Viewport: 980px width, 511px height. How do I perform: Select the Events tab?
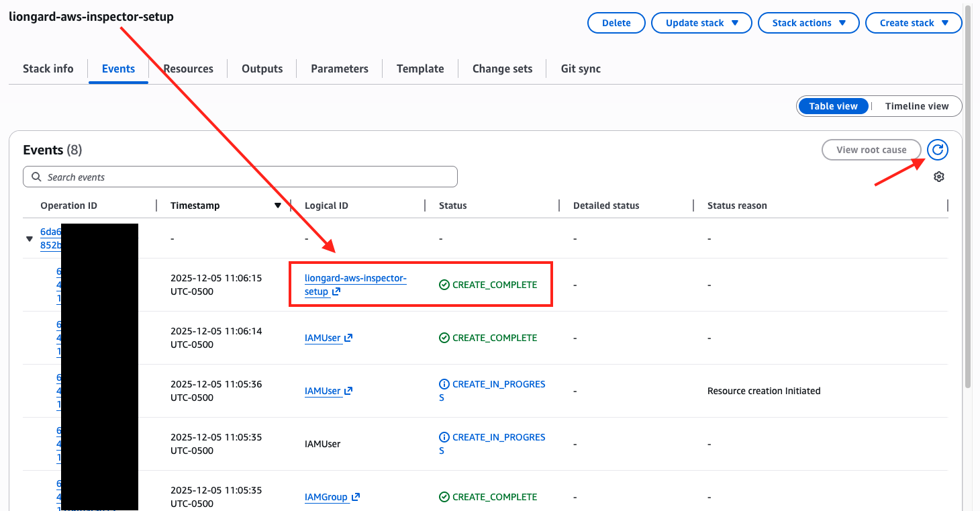118,68
